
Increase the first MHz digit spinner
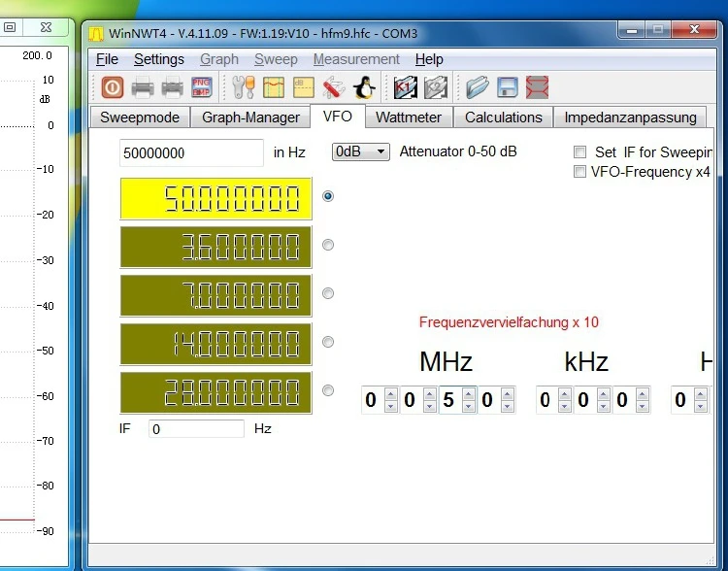(x=391, y=394)
